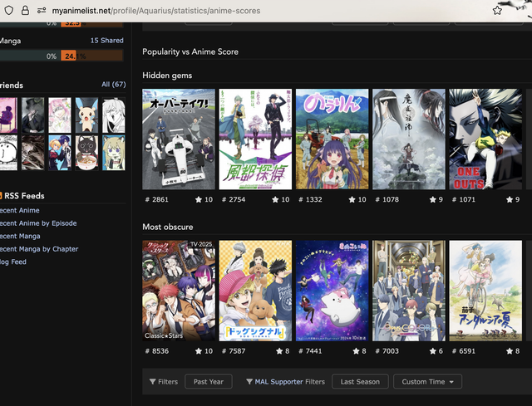Image resolution: width=532 pixels, height=406 pixels.
Task: Click the # 1071 popularity rank text
Action: pos(464,199)
